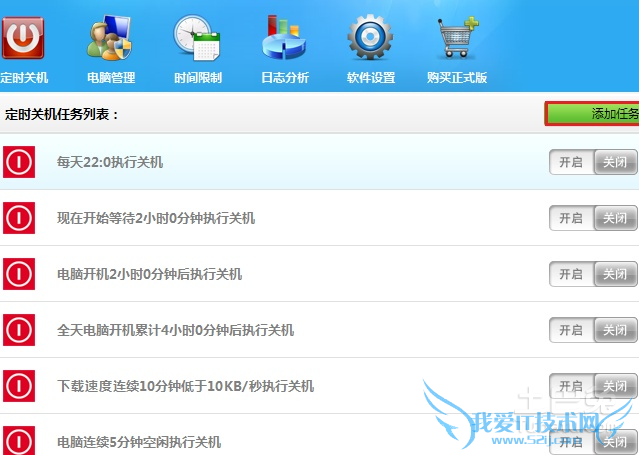Turn off 每天22:0执行关机 with 关闭

point(615,162)
